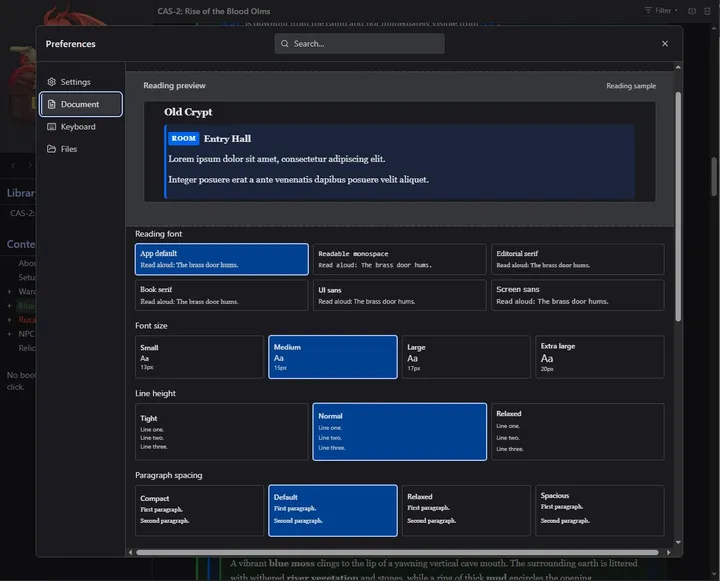The height and width of the screenshot is (581, 720).
Task: Click the scroll-right arrow at dialog bottom
Action: tap(668, 553)
